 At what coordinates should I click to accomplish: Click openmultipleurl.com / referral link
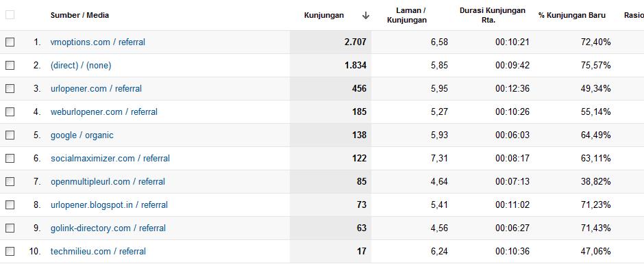tap(108, 181)
